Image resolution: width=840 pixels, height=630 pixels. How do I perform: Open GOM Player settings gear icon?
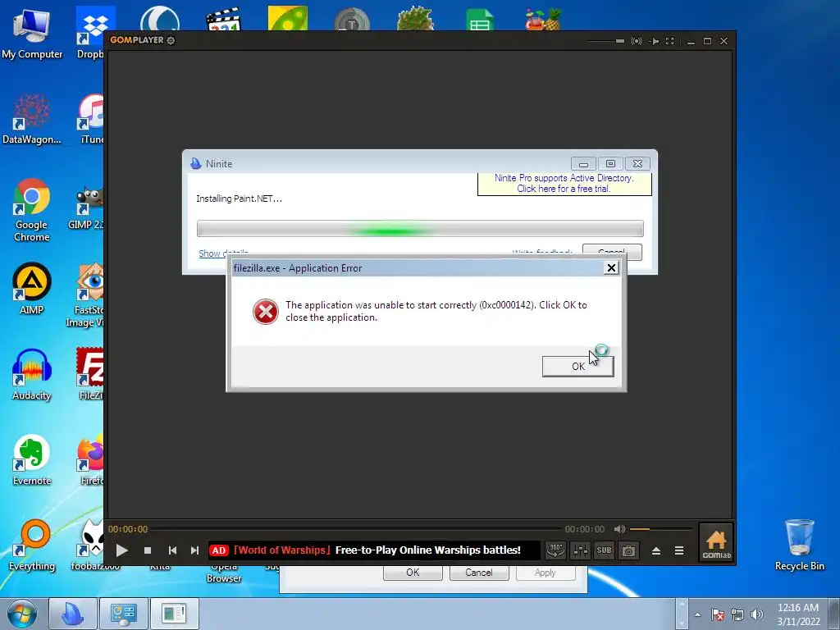point(171,40)
